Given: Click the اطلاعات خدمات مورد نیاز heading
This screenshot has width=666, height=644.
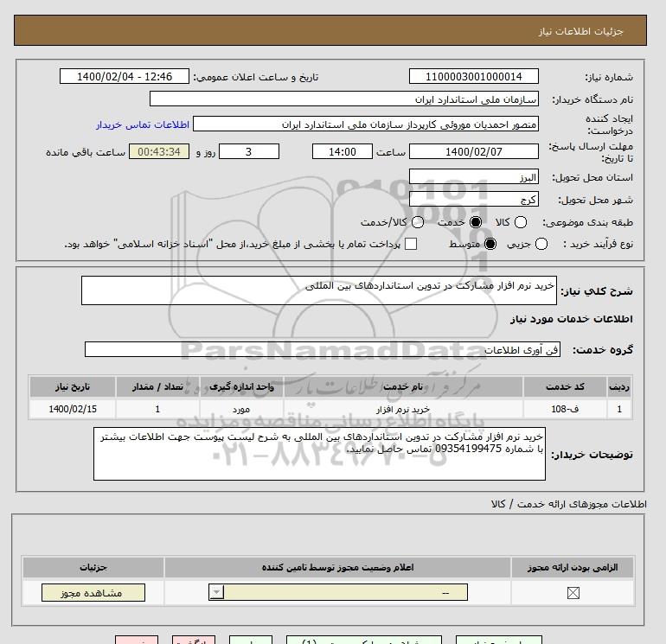Looking at the screenshot, I should click(571, 319).
